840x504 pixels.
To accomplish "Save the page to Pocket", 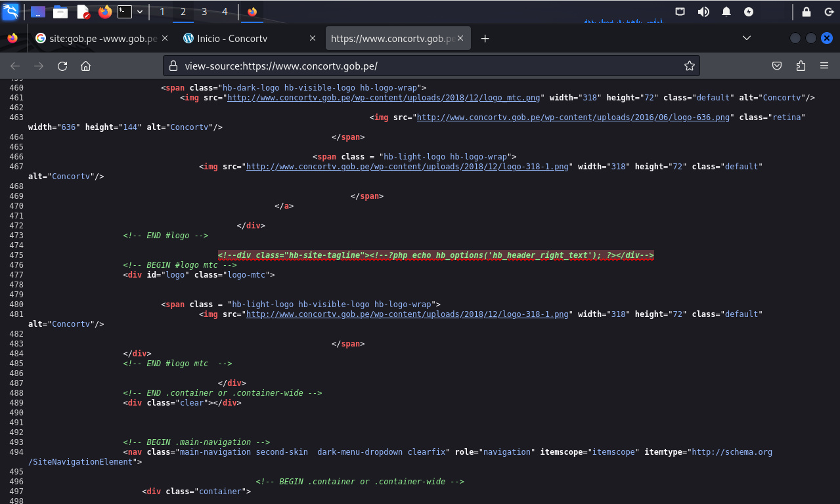I will tap(776, 66).
